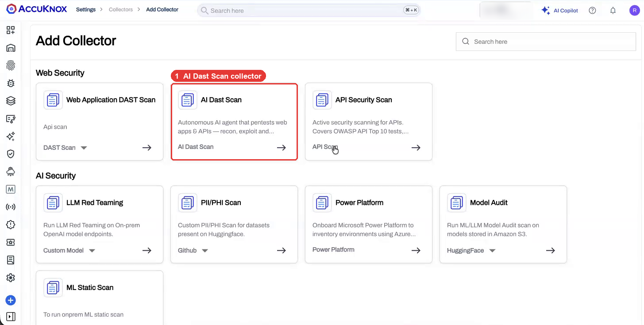Open the help question mark icon
The width and height of the screenshot is (644, 325).
click(592, 11)
